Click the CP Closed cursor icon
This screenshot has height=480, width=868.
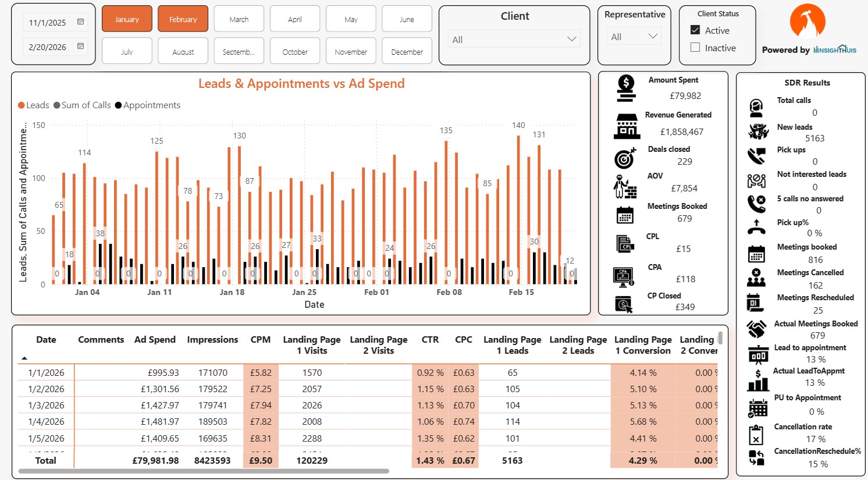pyautogui.click(x=624, y=304)
